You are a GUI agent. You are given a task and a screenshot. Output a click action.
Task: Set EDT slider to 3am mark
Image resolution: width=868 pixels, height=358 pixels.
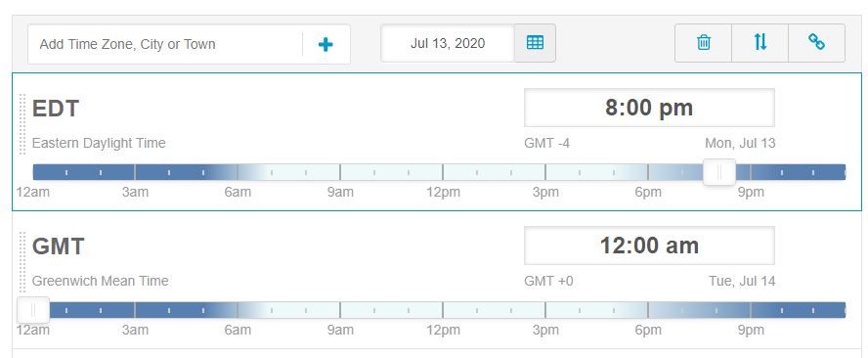pyautogui.click(x=135, y=172)
